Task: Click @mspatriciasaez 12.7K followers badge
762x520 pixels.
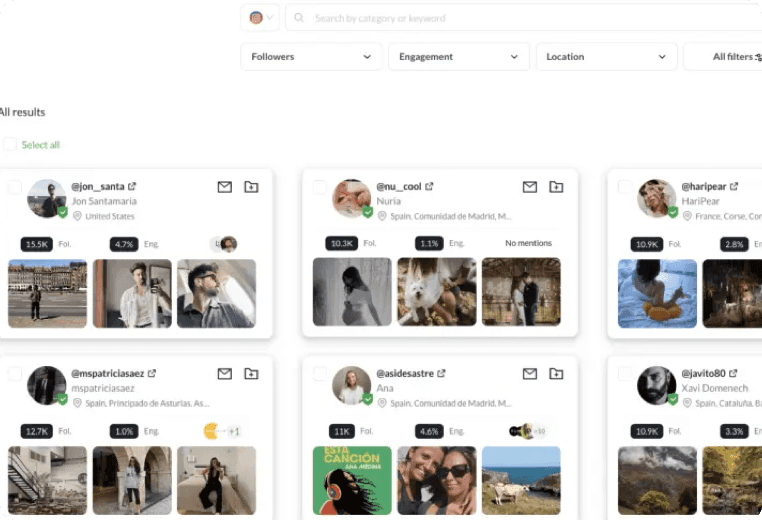Action: (x=36, y=431)
